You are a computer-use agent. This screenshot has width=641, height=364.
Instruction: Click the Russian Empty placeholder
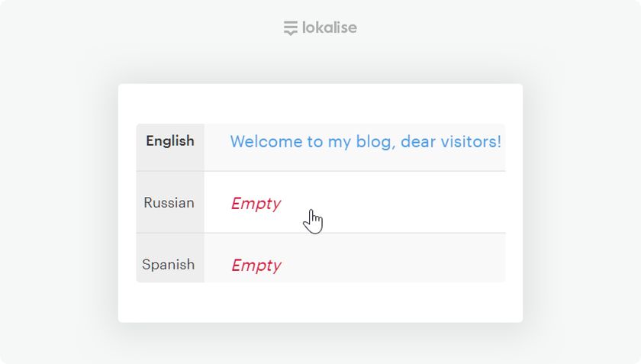256,204
